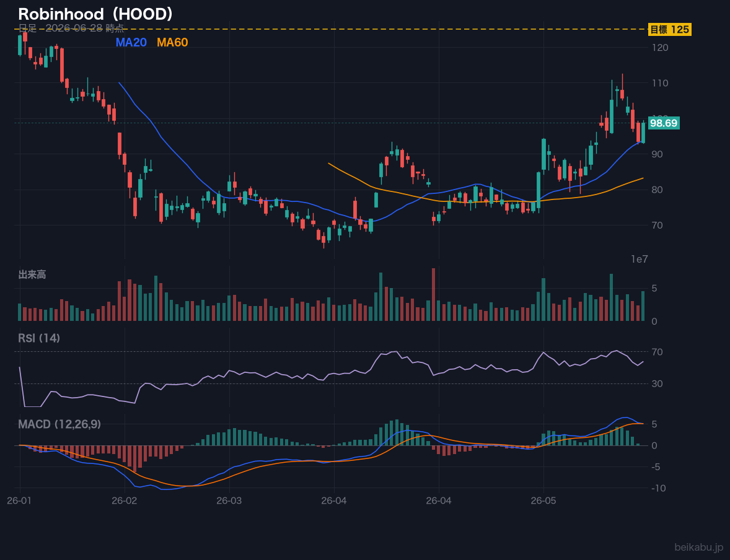Click the MACD -10 axis label
Screen dimensions: 730x560
[x=659, y=488]
